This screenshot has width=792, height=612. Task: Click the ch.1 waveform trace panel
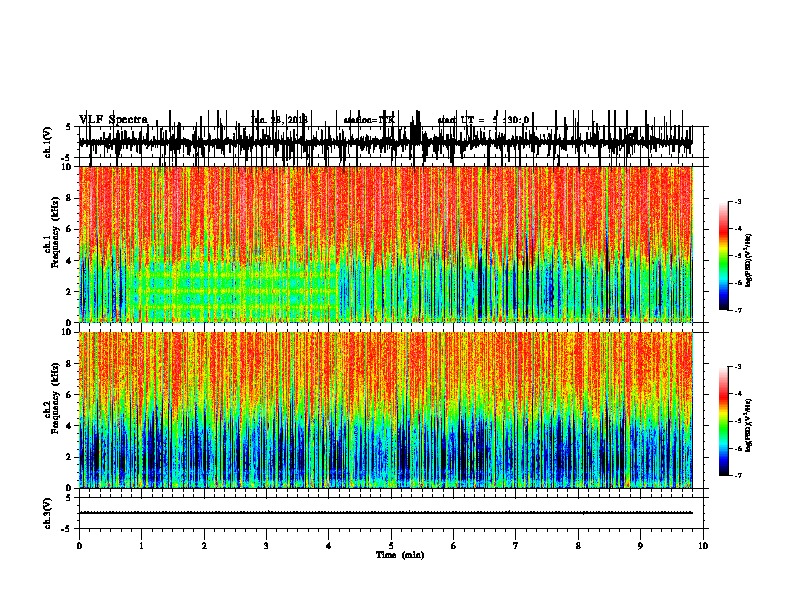pos(391,142)
